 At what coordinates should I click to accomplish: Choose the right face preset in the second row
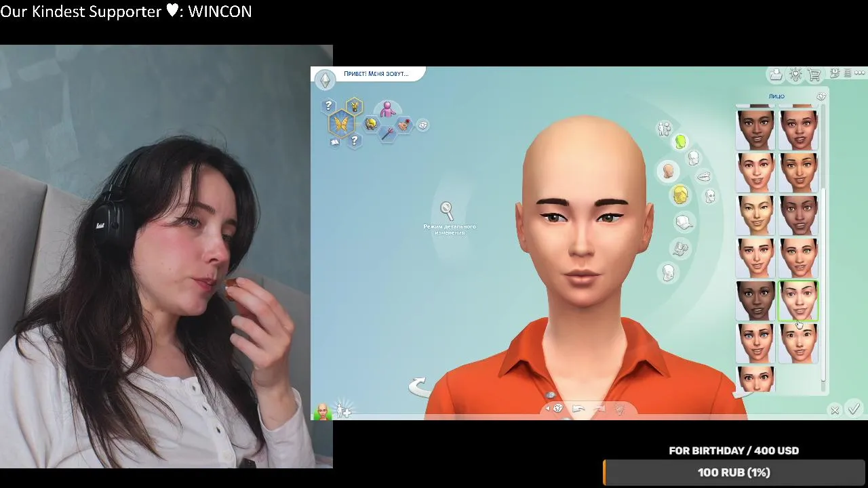(799, 172)
